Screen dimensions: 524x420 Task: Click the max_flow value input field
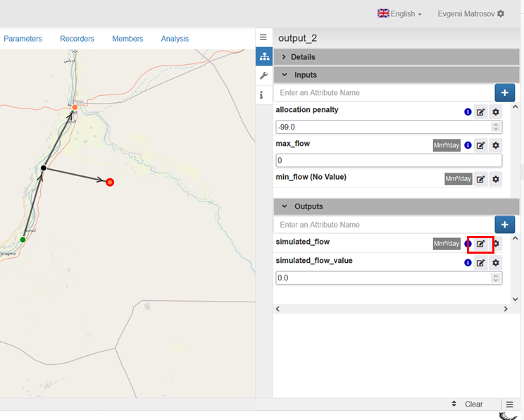click(387, 161)
